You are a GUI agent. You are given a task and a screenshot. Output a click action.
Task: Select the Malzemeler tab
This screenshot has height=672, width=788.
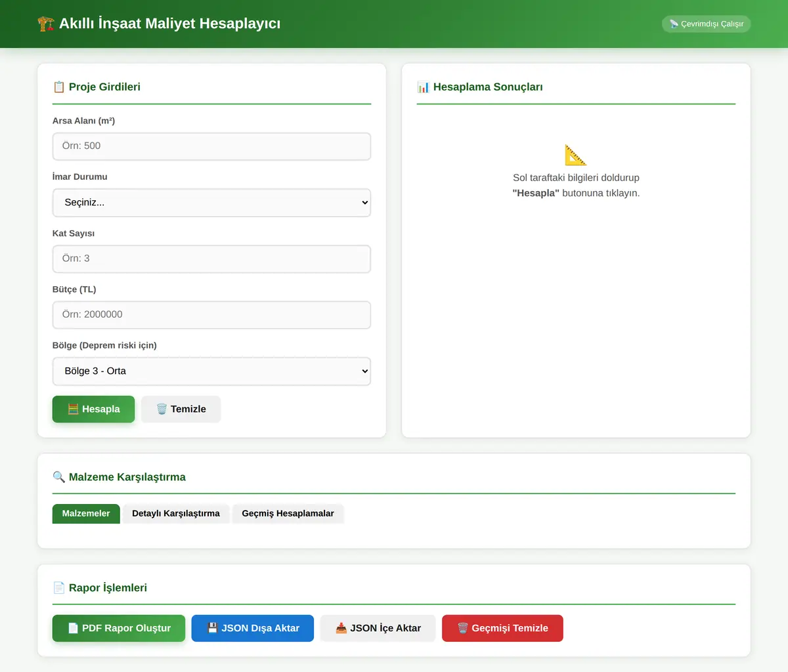(86, 514)
